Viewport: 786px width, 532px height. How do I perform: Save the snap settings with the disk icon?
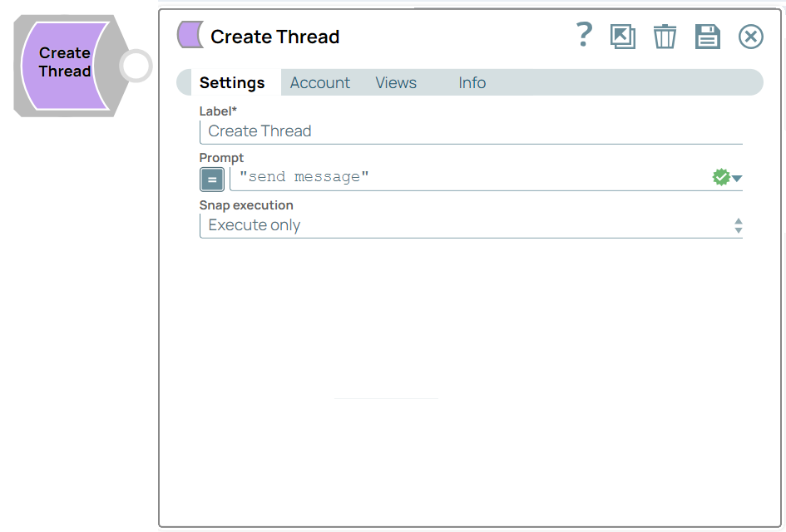click(x=707, y=37)
